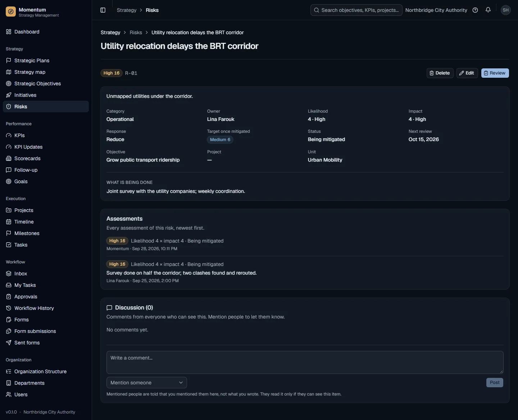Open Follow-up in sidebar

tap(46, 170)
